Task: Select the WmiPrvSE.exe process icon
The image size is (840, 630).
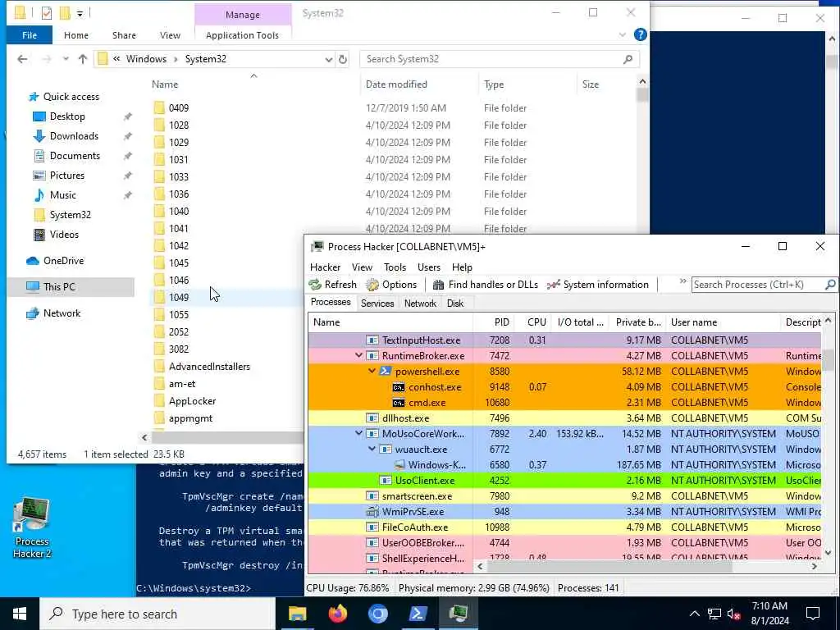Action: click(372, 512)
